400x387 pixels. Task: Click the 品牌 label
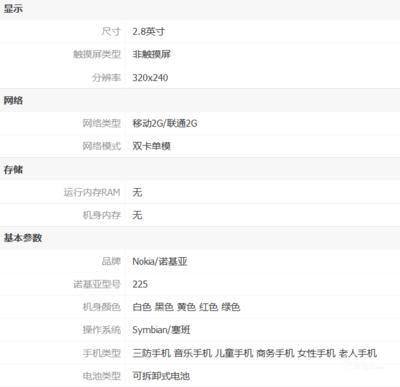111,261
